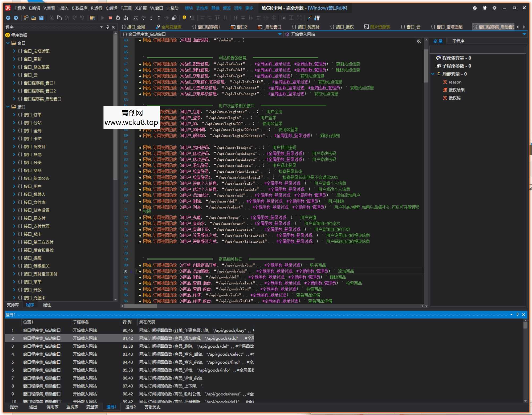Click the restart program icon
Screen dimensions: 532x415
pos(118,18)
